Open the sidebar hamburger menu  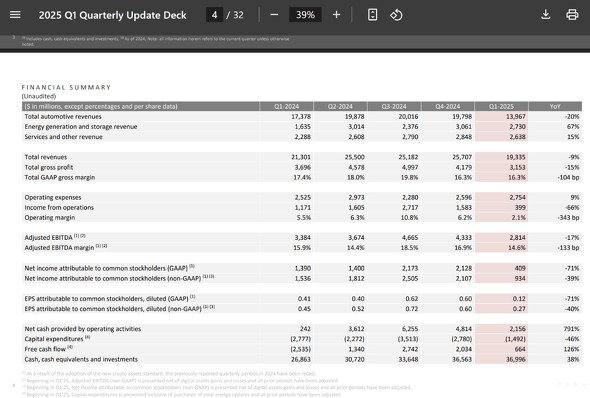pos(15,15)
